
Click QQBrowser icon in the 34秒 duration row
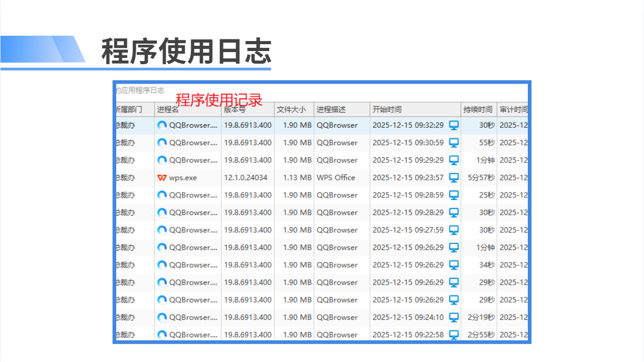click(x=162, y=265)
